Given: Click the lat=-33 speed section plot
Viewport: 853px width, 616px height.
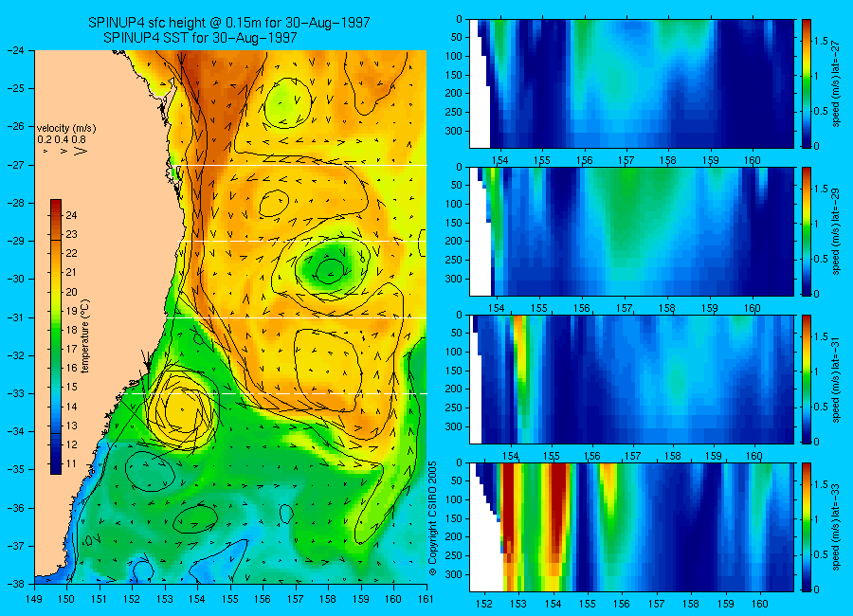Looking at the screenshot, I should click(x=631, y=527).
